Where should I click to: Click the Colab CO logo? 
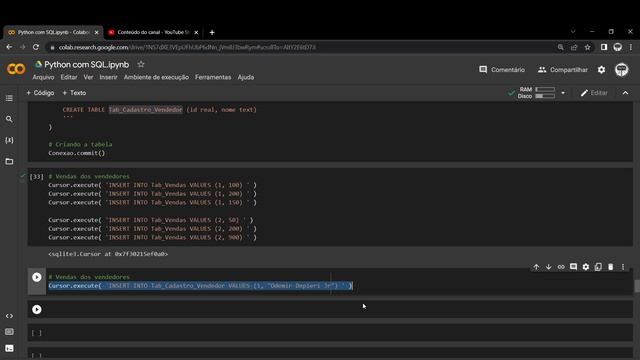pos(16,69)
